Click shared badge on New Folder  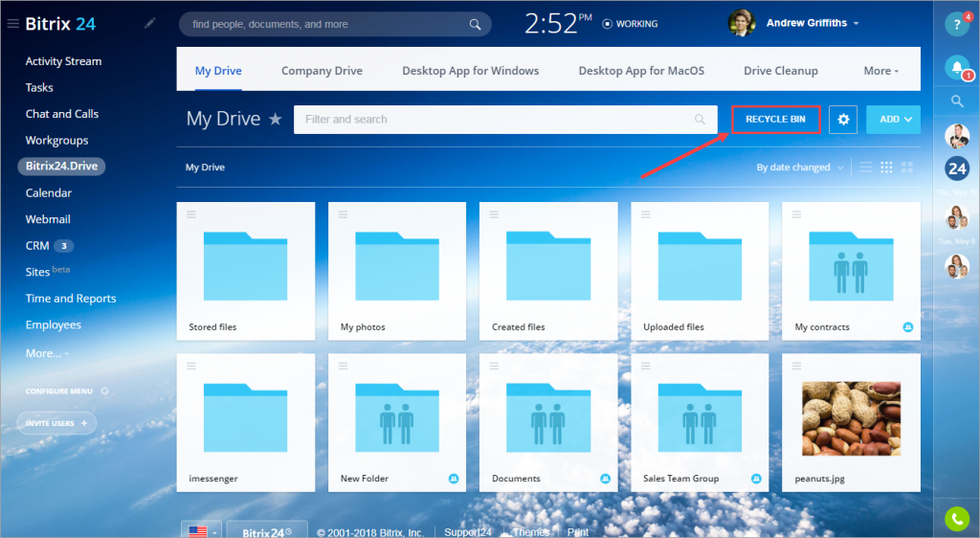point(454,479)
